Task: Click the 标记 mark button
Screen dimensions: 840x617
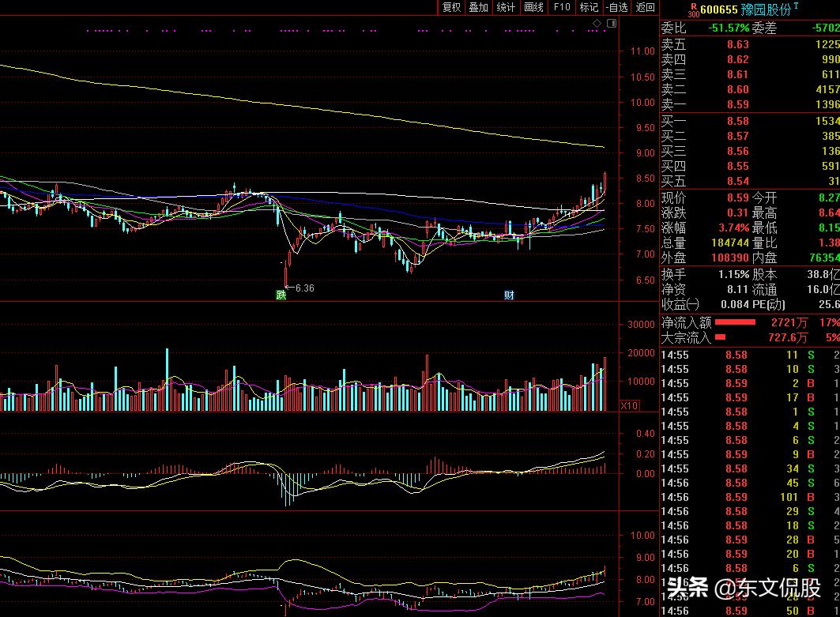Action: click(589, 7)
